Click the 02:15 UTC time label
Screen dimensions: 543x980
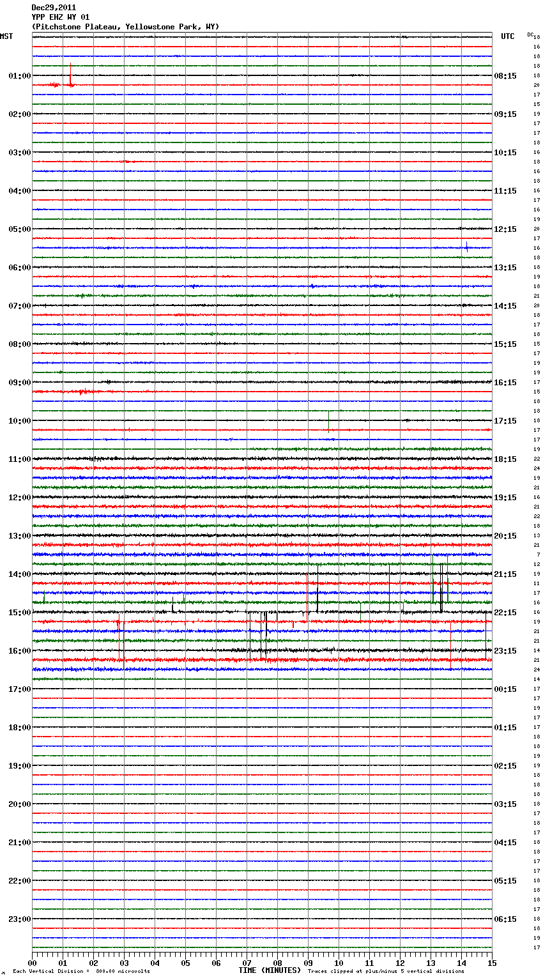[505, 766]
